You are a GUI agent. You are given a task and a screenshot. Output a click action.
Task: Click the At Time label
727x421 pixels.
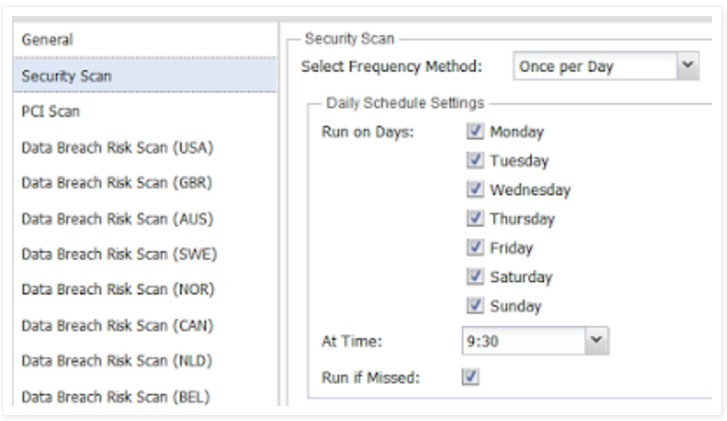[x=352, y=341]
